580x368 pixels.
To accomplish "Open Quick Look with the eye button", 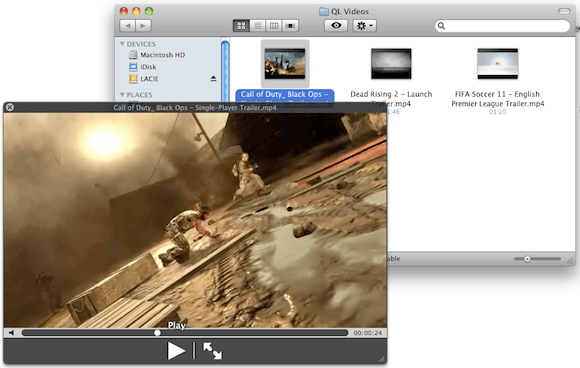I will (x=336, y=26).
